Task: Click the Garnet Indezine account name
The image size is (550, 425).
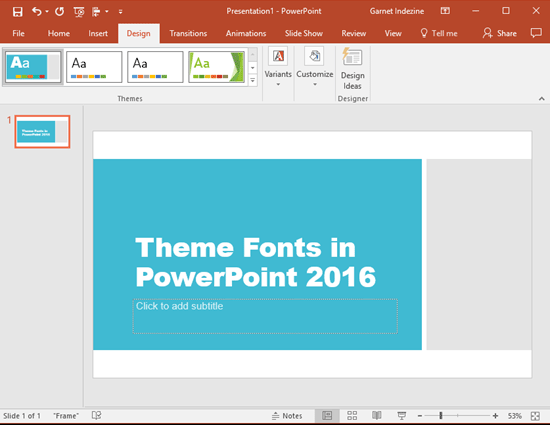Action: tap(397, 11)
